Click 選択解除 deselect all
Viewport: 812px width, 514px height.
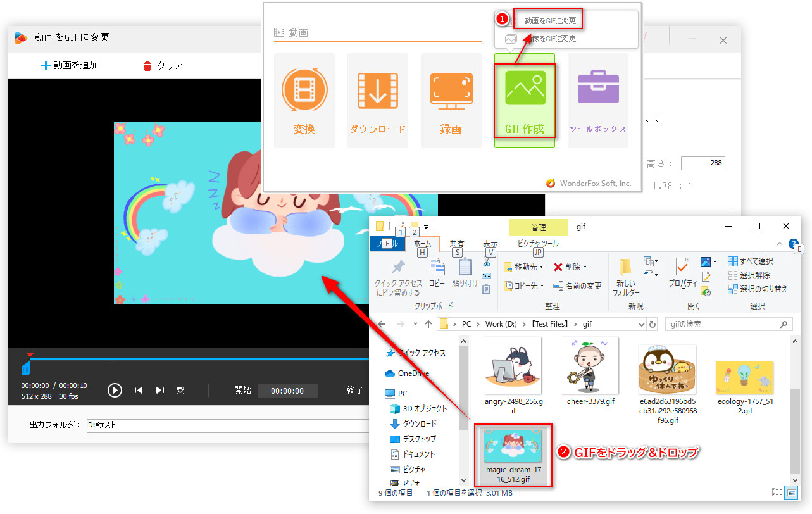point(749,275)
